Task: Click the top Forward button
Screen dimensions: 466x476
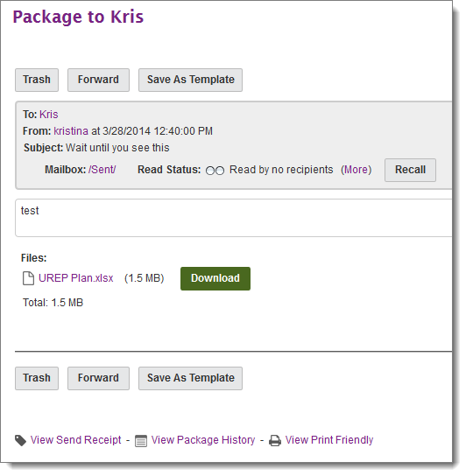Action: pos(98,80)
